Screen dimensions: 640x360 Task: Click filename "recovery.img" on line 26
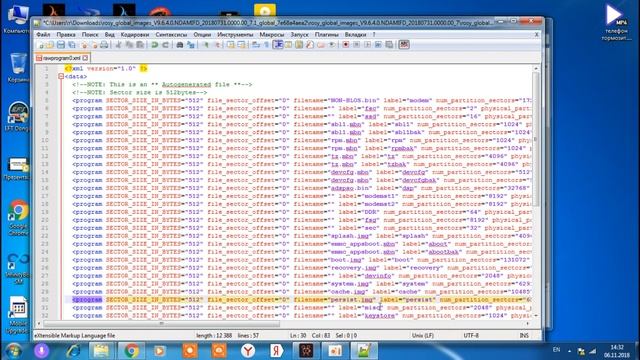pyautogui.click(x=354, y=268)
